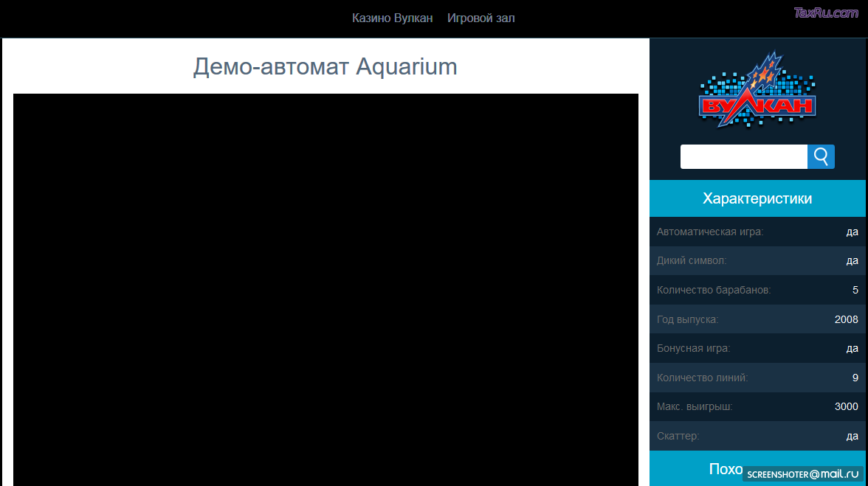This screenshot has height=486, width=868.
Task: Click the TaxRu.com watermark
Action: (826, 13)
